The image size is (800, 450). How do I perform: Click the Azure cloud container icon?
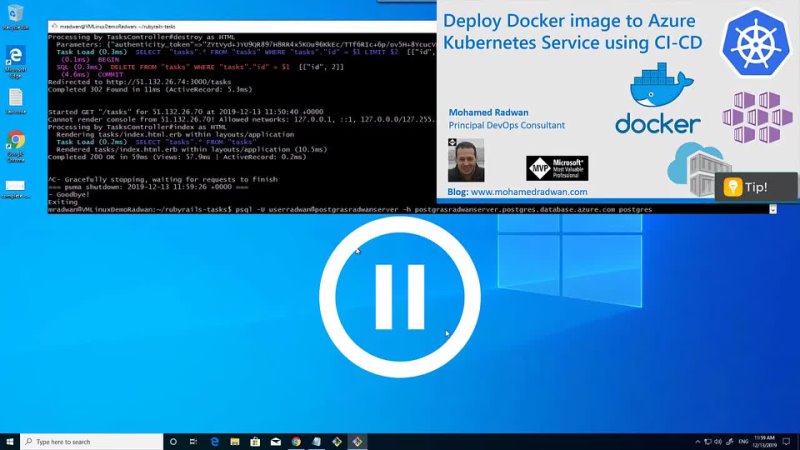[698, 170]
